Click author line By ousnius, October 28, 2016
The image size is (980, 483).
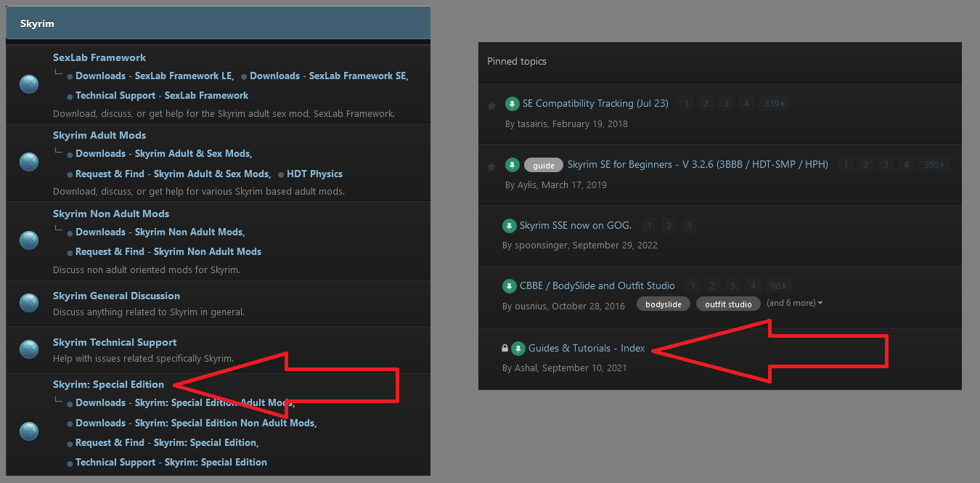563,306
